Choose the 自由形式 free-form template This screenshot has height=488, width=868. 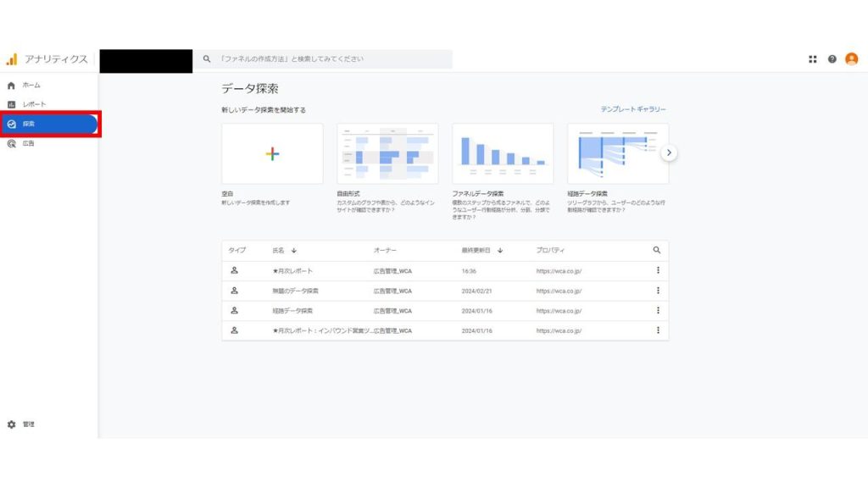pos(387,154)
